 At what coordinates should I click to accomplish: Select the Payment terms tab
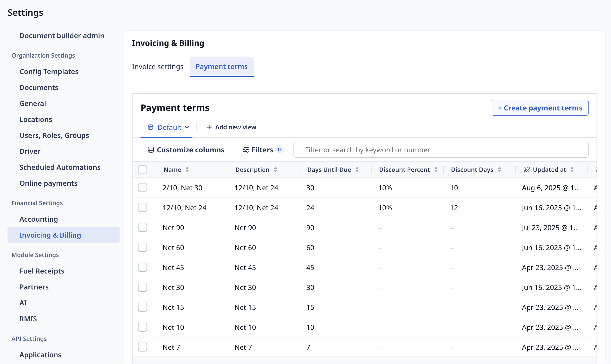222,67
